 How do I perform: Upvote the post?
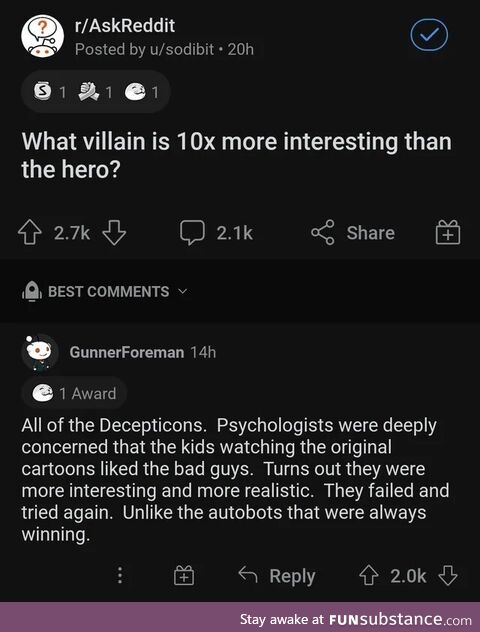coord(30,233)
